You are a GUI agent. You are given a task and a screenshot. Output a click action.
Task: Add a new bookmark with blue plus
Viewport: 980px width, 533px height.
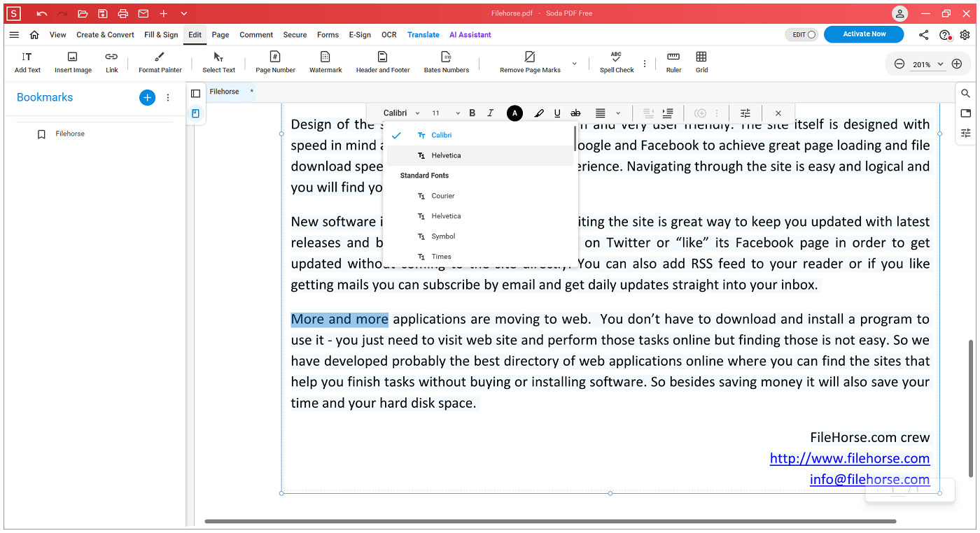pos(147,97)
